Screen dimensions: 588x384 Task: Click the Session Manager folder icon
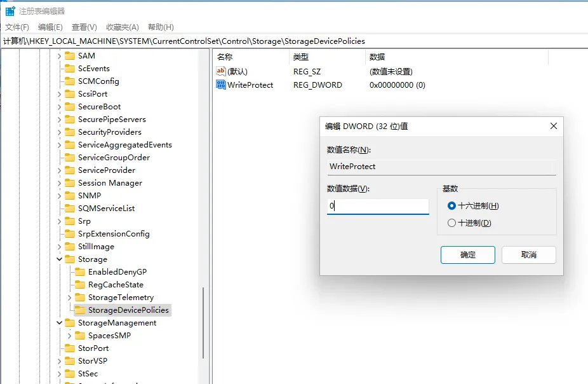[70, 182]
